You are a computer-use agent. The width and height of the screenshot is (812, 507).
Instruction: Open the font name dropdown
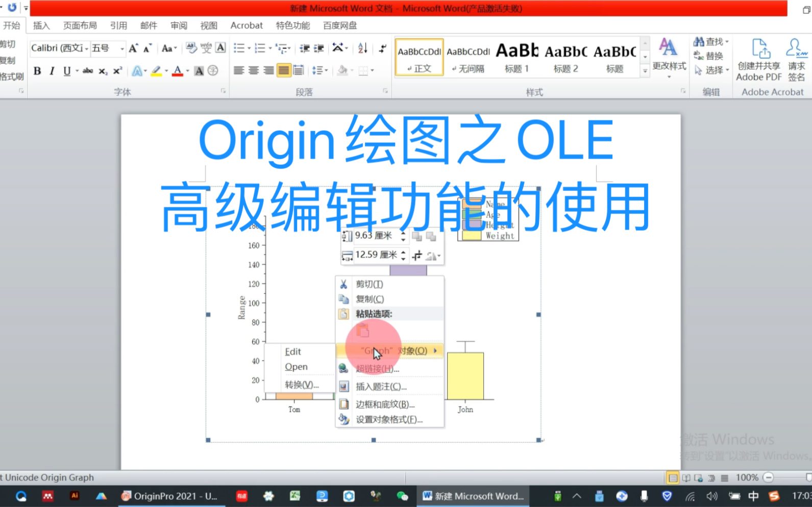[87, 48]
